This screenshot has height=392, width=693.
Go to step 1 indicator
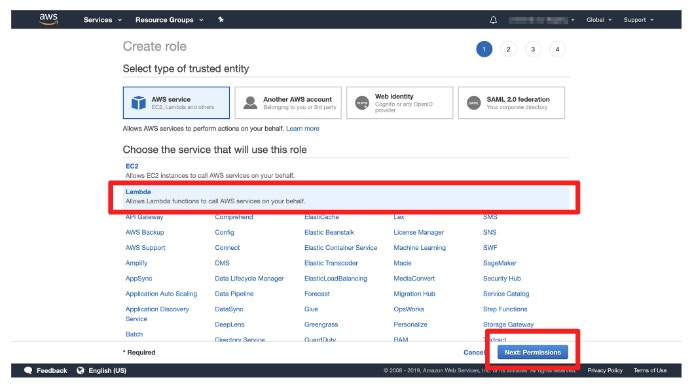pyautogui.click(x=484, y=49)
